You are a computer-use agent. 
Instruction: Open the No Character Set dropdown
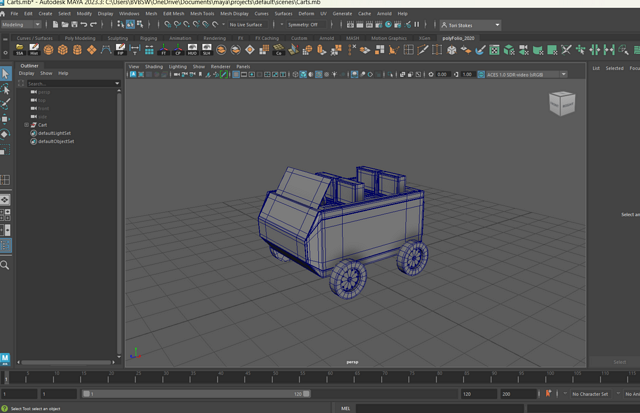coord(591,394)
